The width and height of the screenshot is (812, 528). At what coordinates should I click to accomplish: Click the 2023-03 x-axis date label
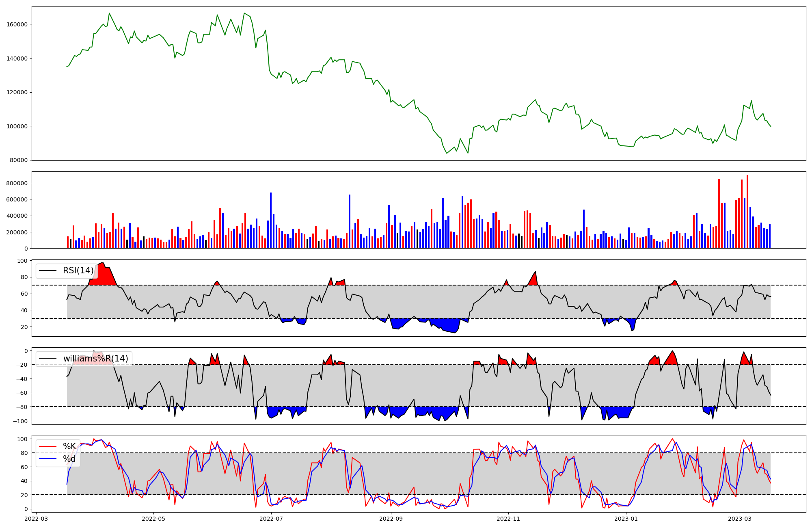click(x=740, y=519)
